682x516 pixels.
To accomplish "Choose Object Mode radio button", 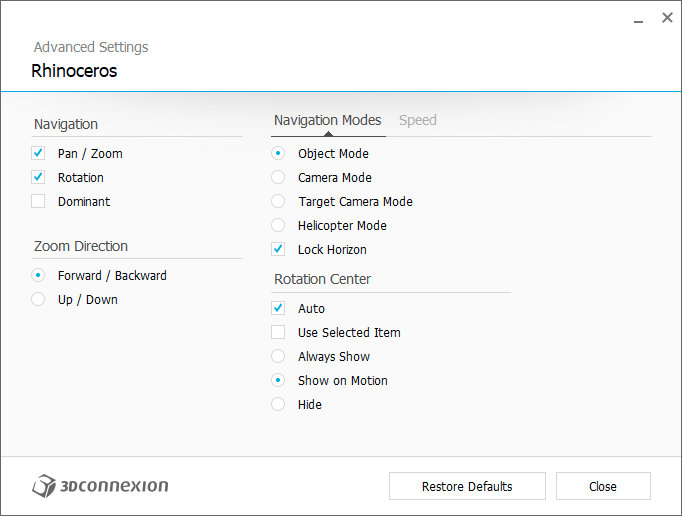I will point(278,153).
